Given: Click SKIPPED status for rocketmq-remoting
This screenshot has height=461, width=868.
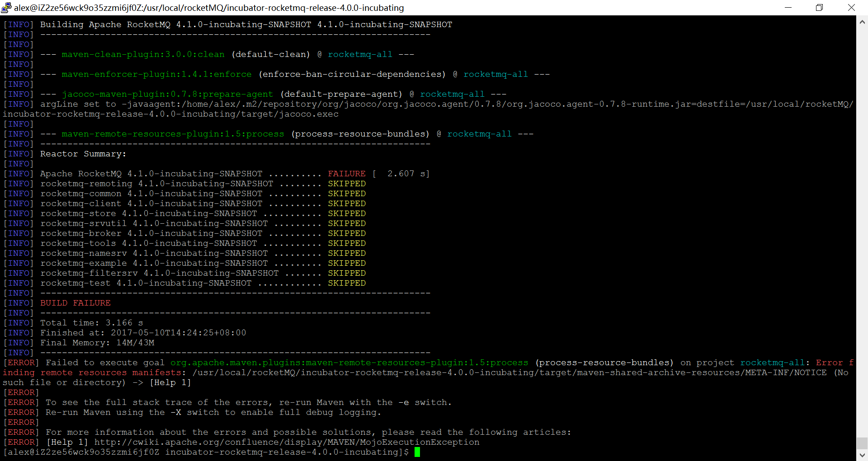Looking at the screenshot, I should point(347,183).
